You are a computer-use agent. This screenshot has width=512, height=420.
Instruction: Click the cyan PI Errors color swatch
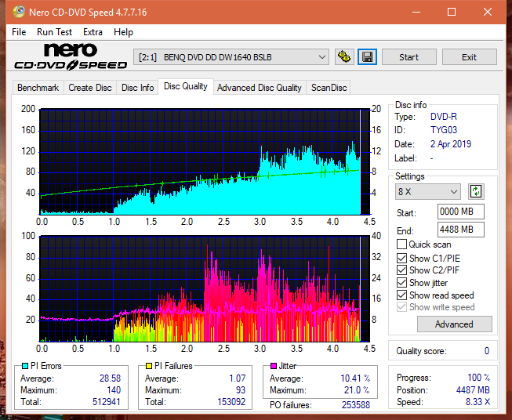25,366
